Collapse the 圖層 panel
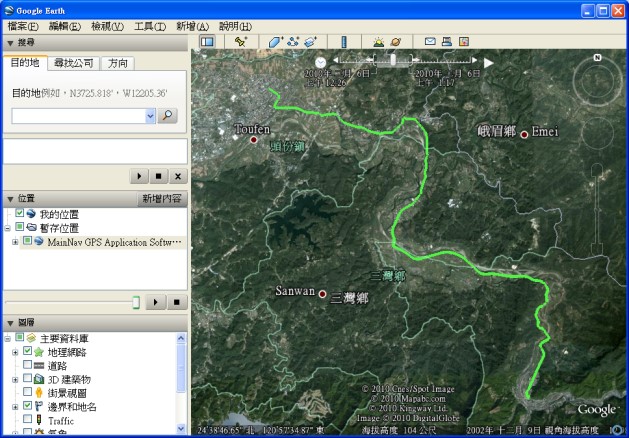629x438 pixels. [x=10, y=323]
